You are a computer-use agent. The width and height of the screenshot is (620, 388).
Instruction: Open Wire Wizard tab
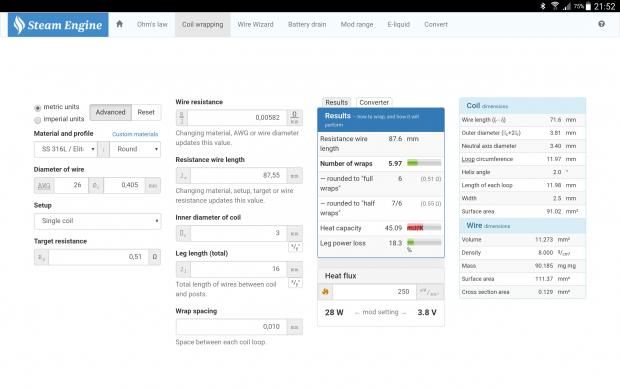tap(255, 25)
